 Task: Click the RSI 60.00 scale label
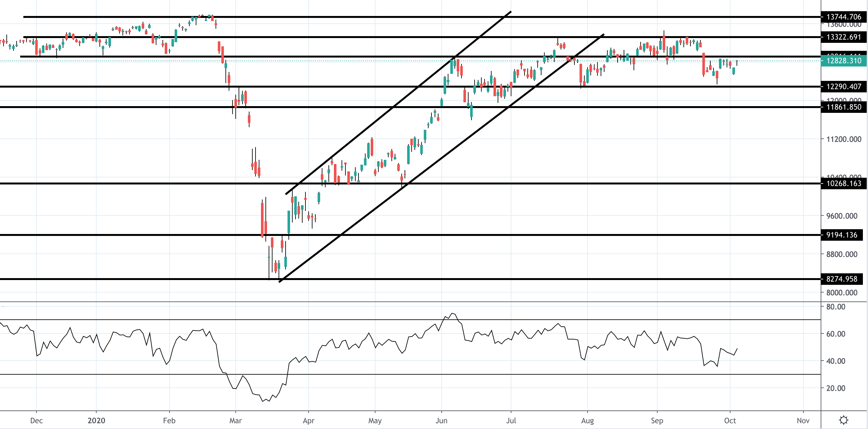click(835, 334)
